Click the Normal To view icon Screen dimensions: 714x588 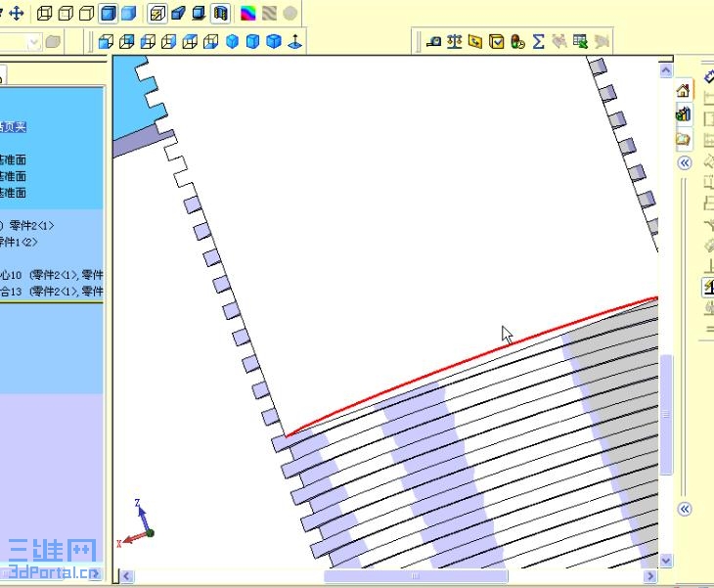point(295,42)
